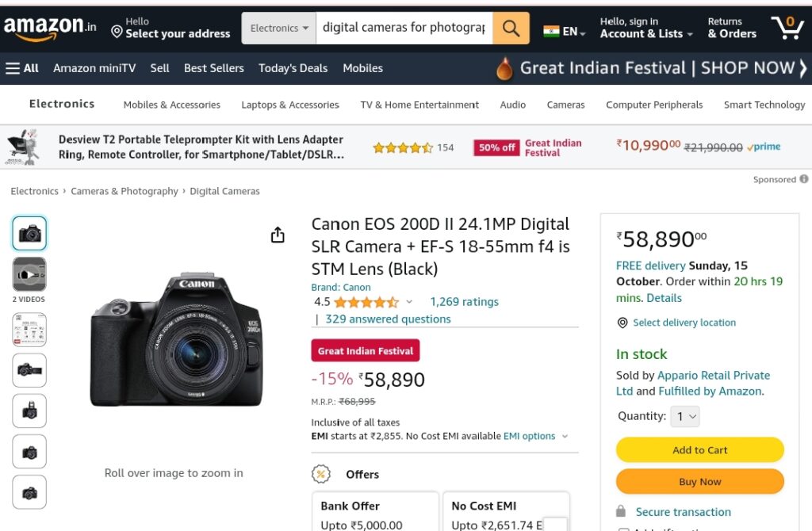Screen dimensions: 812x531
Task: Open the Cameras category tab
Action: tap(565, 105)
